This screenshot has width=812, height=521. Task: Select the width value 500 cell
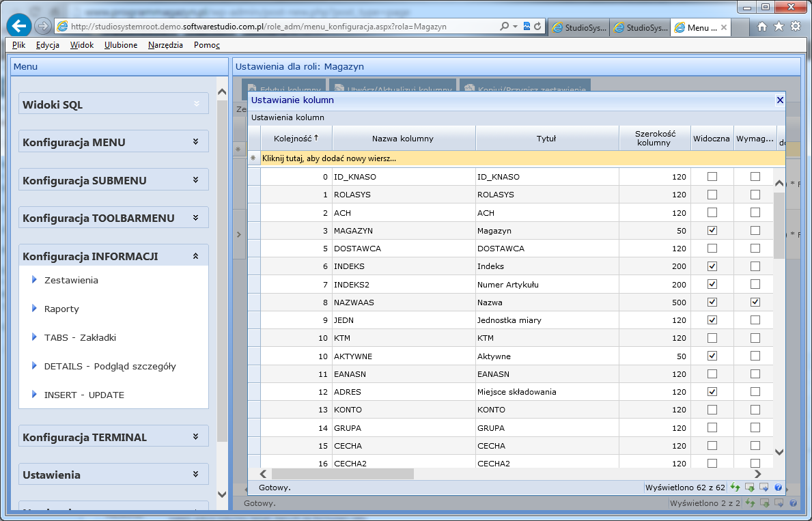655,302
